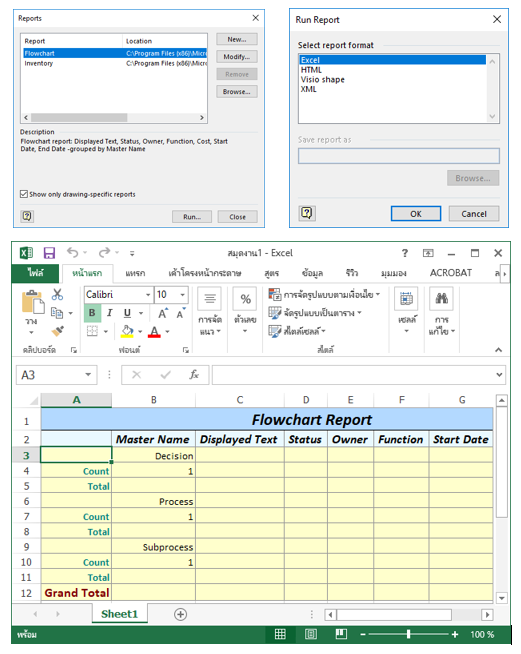
Task: Apply the yellow fill color bucket
Action: (127, 332)
